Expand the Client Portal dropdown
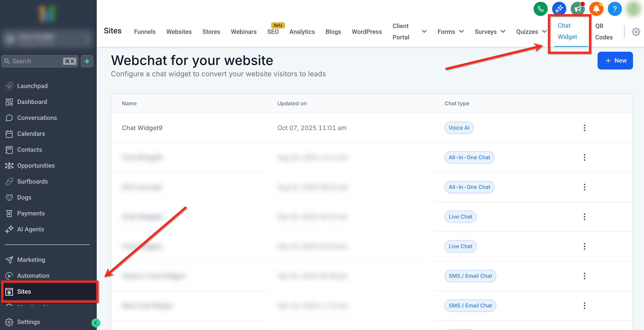This screenshot has height=330, width=644. coord(424,32)
